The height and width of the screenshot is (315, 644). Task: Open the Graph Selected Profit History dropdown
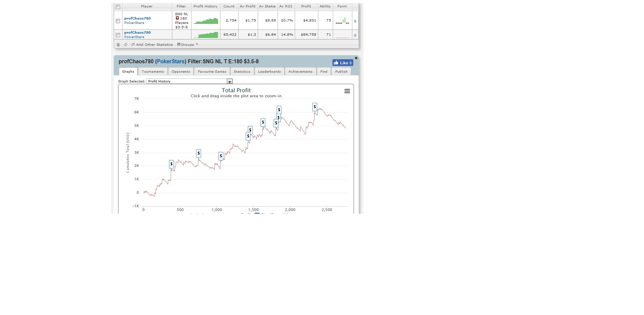point(189,81)
